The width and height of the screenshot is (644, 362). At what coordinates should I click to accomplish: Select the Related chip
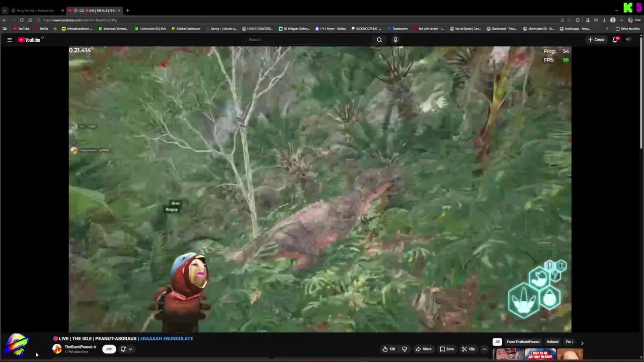[552, 342]
